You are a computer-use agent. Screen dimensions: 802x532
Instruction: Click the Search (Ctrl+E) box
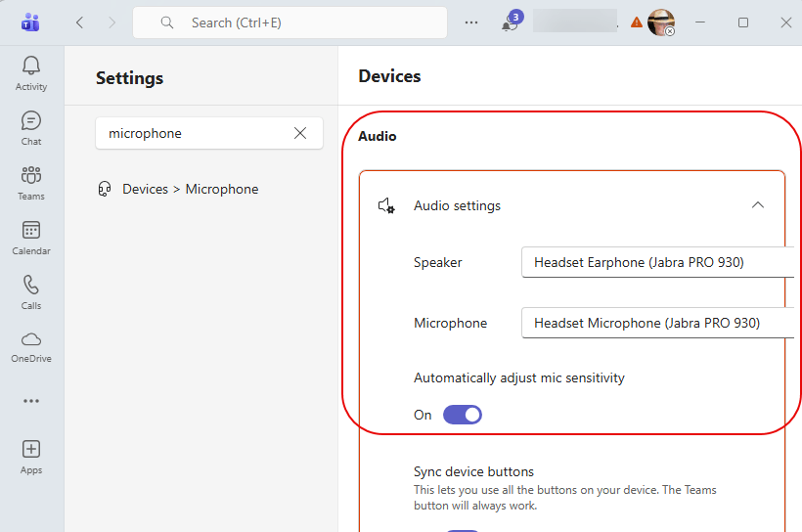(290, 22)
